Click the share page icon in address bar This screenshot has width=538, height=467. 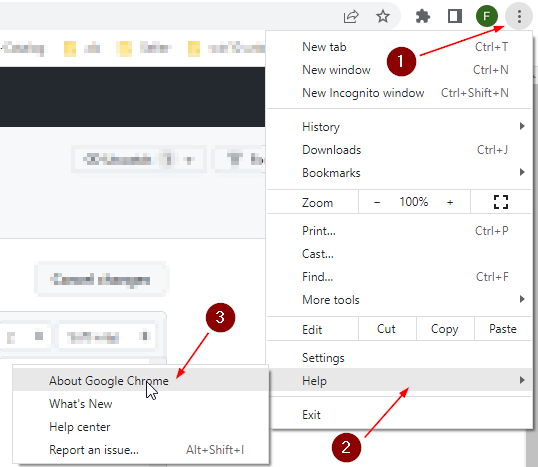coord(351,16)
